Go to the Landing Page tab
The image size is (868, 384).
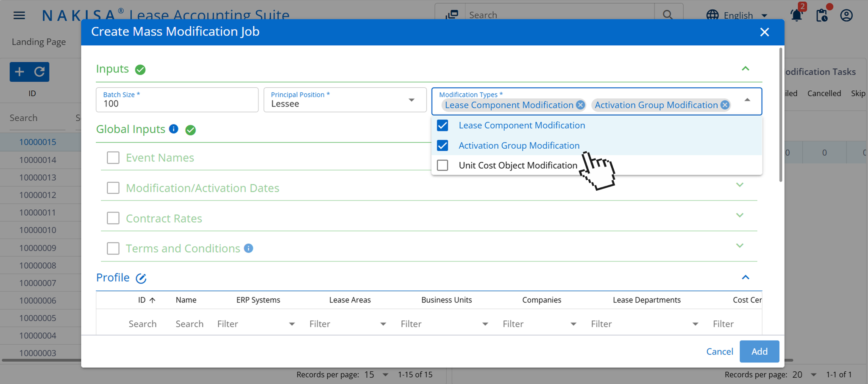39,42
